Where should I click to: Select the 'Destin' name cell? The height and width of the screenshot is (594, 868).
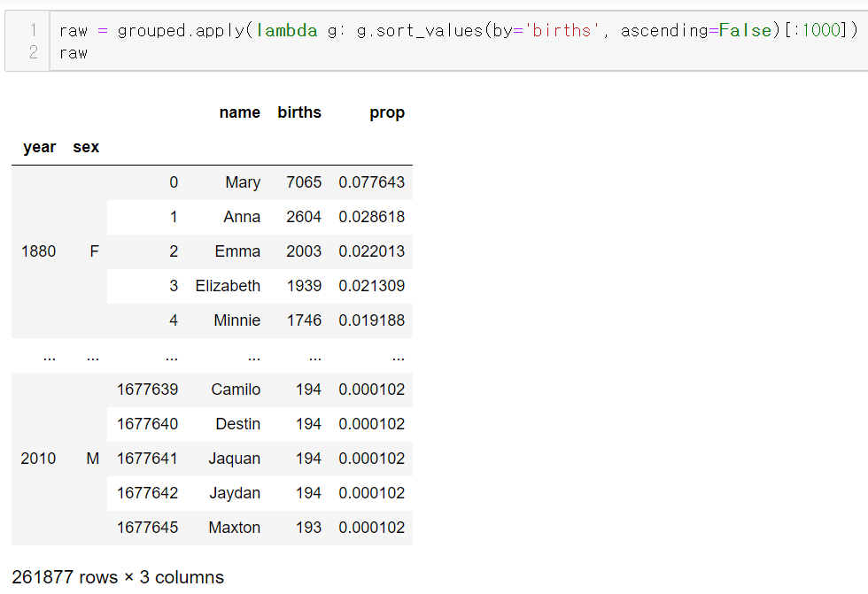click(x=237, y=424)
